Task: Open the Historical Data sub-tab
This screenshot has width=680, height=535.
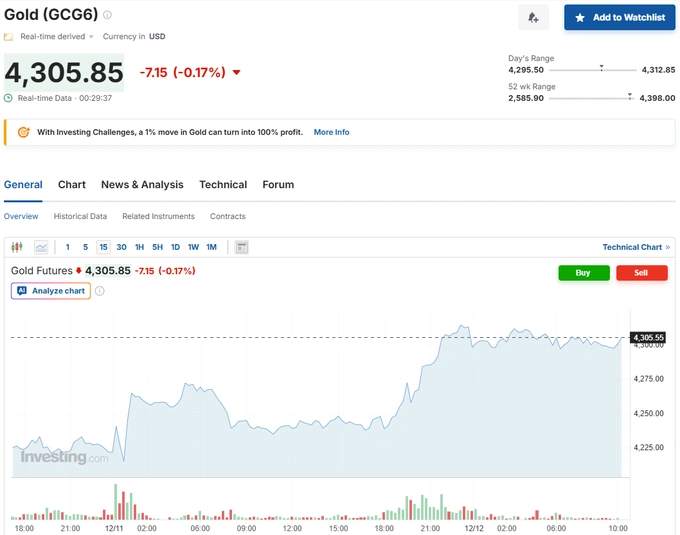Action: (80, 216)
